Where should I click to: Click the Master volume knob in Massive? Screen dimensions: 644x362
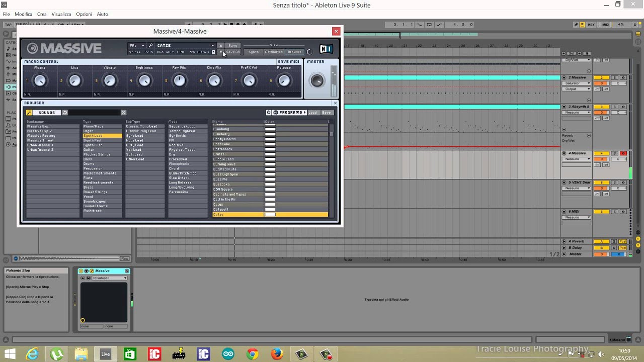point(317,80)
